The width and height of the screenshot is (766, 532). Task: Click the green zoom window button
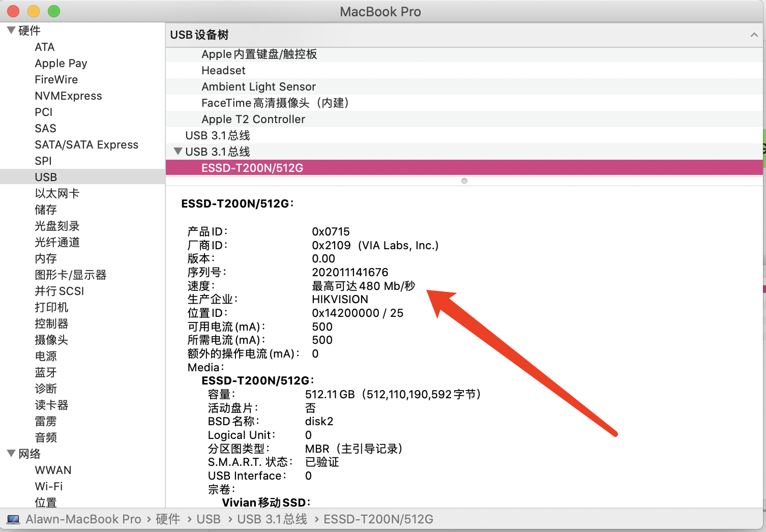(x=54, y=11)
